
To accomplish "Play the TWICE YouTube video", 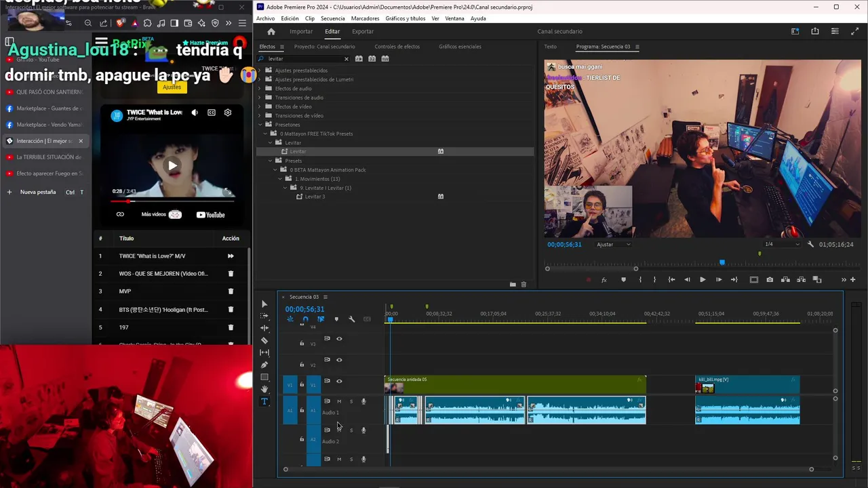I will (172, 165).
